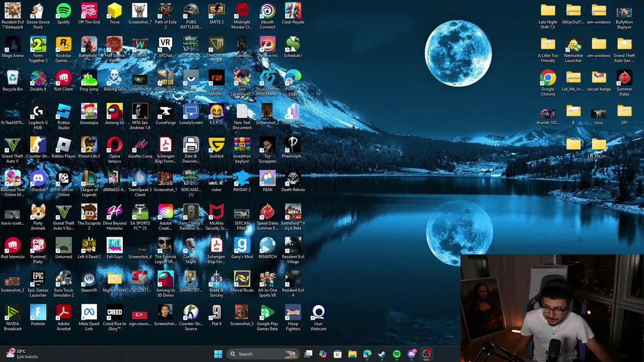Select the Logitech G HUB icon
Image resolution: width=644 pixels, height=362 pixels.
38,117
